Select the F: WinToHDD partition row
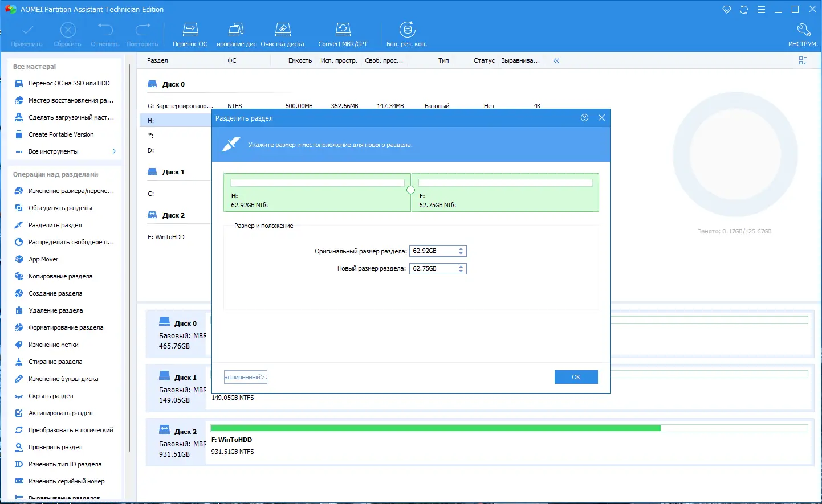 pyautogui.click(x=176, y=237)
